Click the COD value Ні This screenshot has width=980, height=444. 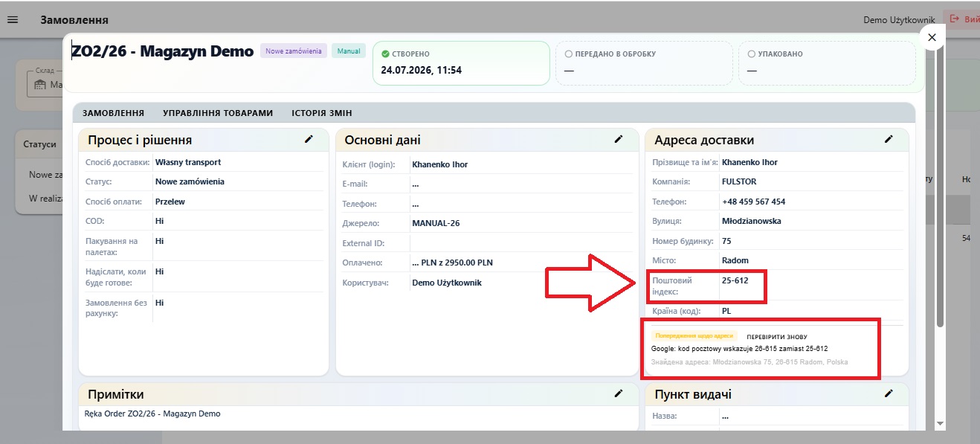pyautogui.click(x=159, y=221)
